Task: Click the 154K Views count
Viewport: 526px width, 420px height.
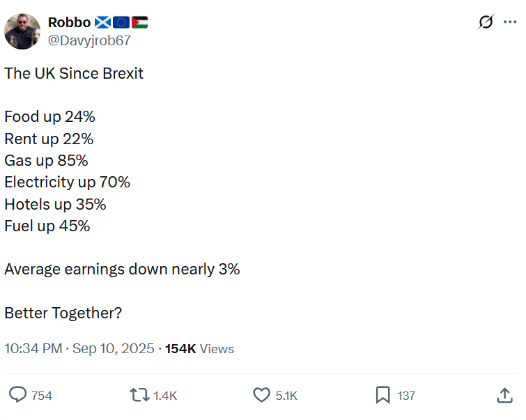Action: click(x=199, y=349)
